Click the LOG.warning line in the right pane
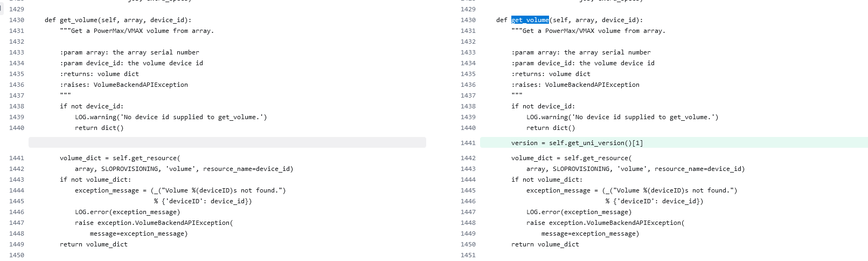Image resolution: width=868 pixels, height=261 pixels. tap(622, 117)
